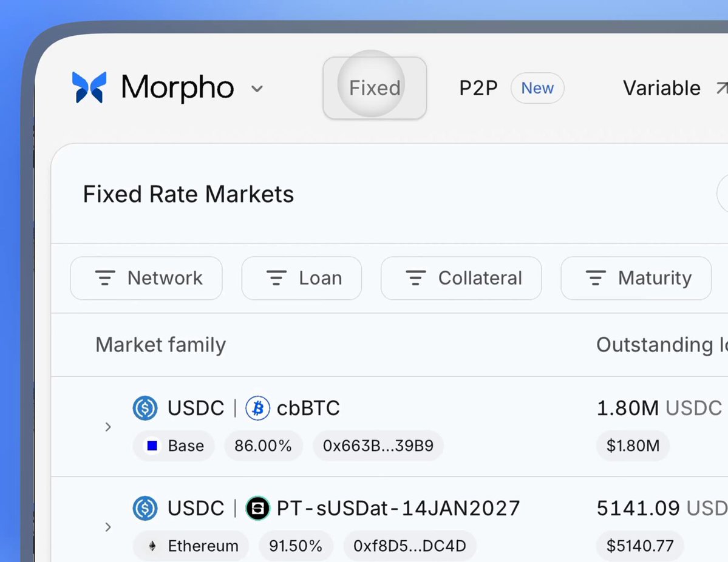728x562 pixels.
Task: Click the cbBTC bitcoin icon
Action: [x=257, y=408]
